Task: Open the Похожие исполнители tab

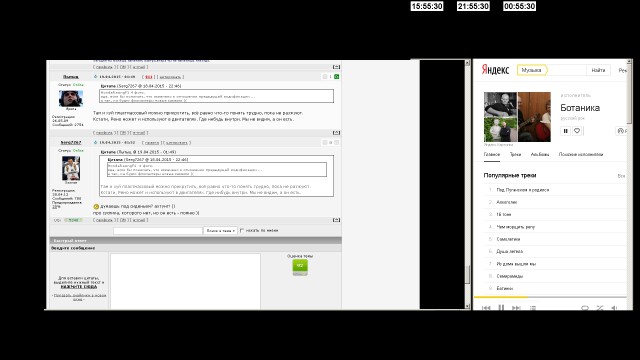Action: point(580,154)
